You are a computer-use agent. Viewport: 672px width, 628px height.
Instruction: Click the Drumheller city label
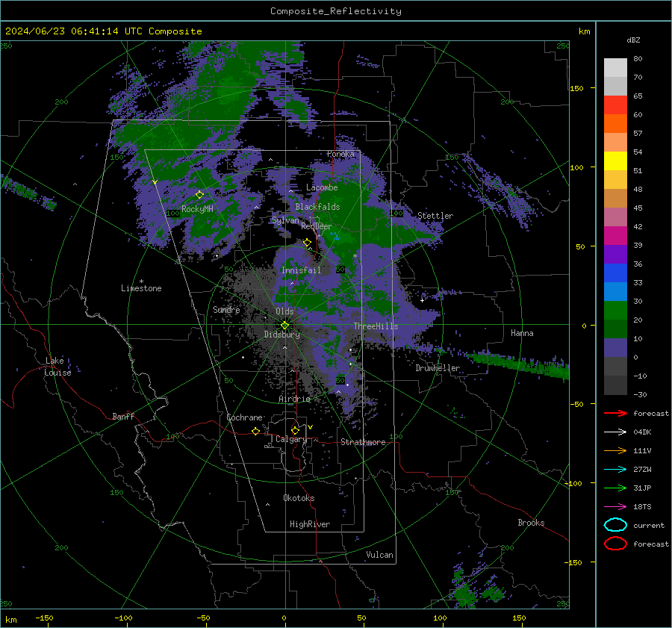point(438,368)
